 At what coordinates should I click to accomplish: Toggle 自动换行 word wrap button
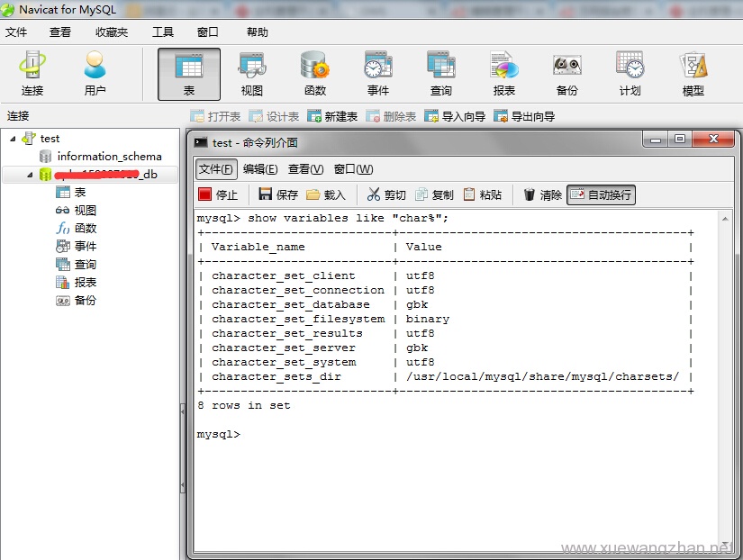coord(601,194)
